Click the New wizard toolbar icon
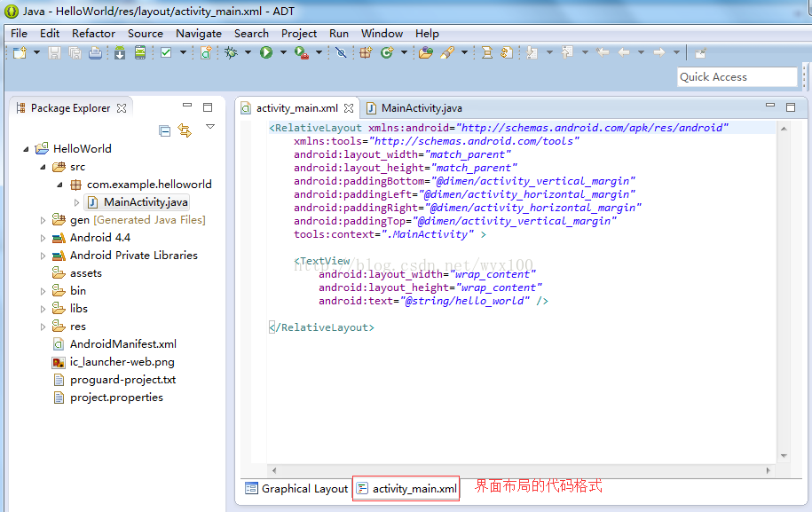The height and width of the screenshot is (512, 812). click(x=20, y=53)
